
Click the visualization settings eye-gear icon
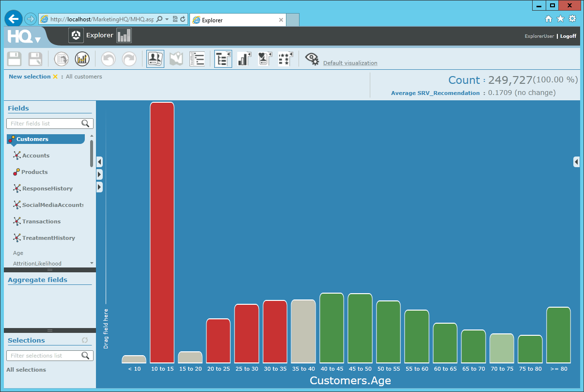(x=312, y=59)
